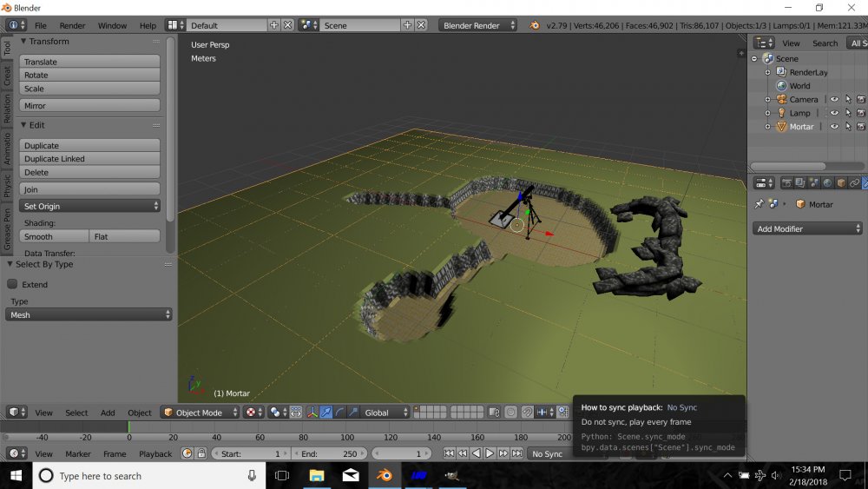Jump to the last frame

(516, 453)
